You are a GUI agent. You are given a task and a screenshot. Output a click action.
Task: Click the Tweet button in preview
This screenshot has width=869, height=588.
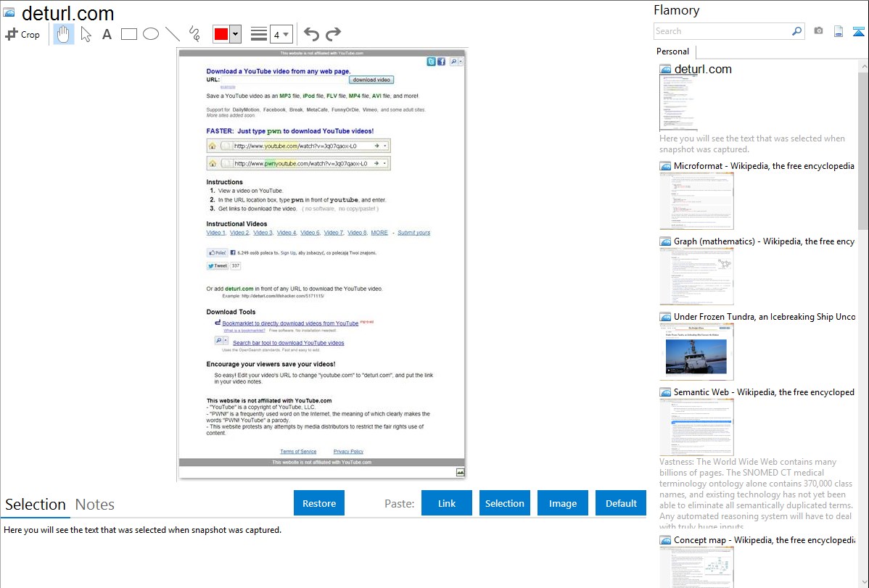218,266
